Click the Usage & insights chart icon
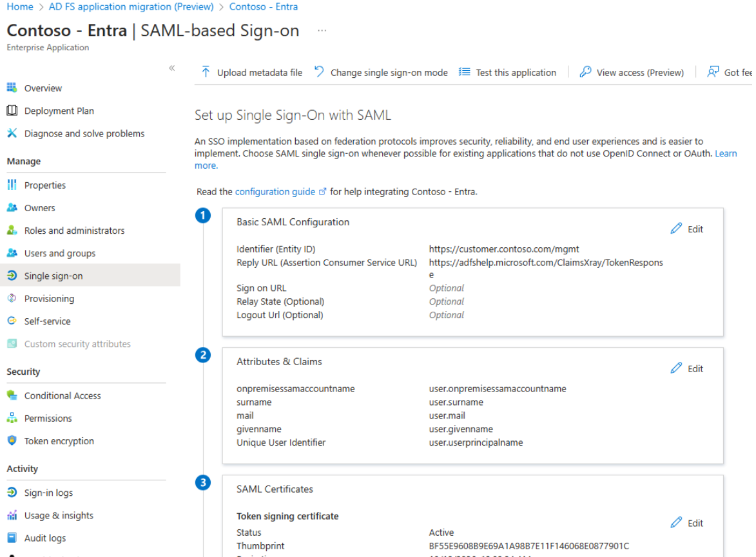The image size is (756, 557). (x=12, y=515)
